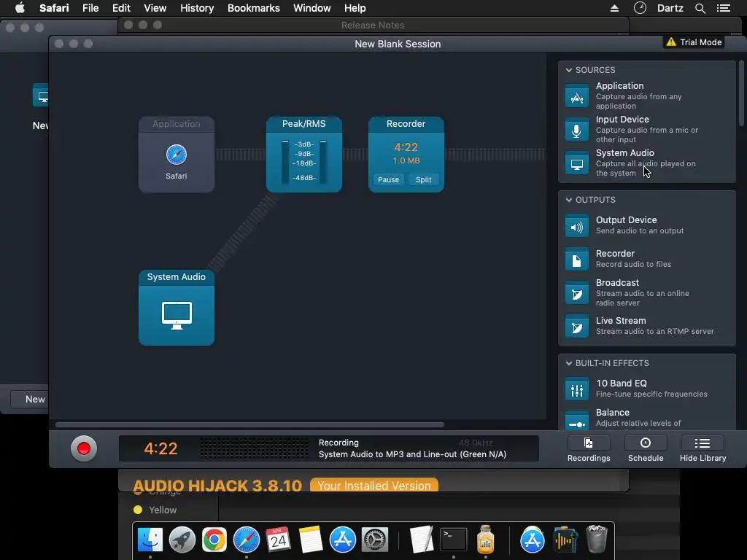
Task: Click the canvas horizontal scrollbar
Action: click(249, 424)
